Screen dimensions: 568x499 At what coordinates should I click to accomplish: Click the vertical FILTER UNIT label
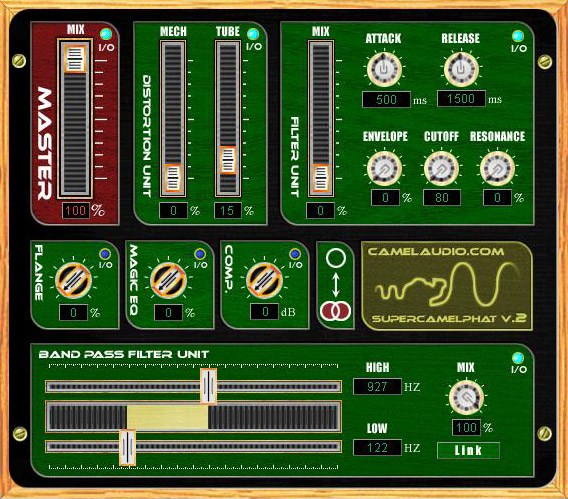[x=295, y=157]
